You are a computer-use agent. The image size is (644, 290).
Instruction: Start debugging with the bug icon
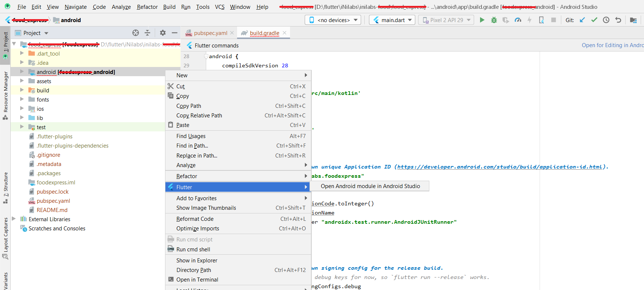pyautogui.click(x=494, y=20)
